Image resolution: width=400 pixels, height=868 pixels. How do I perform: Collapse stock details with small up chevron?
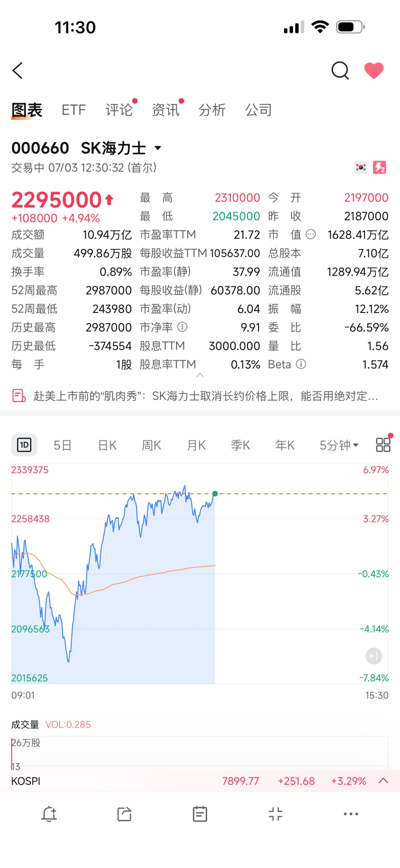point(200,375)
